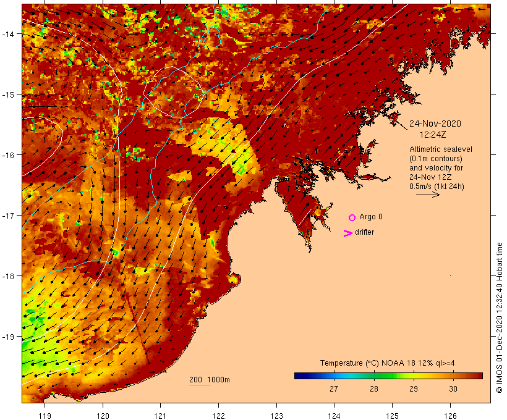Click the IMOS copyright timestamp text
Image resolution: width=507 pixels, height=420 pixels.
[499, 317]
